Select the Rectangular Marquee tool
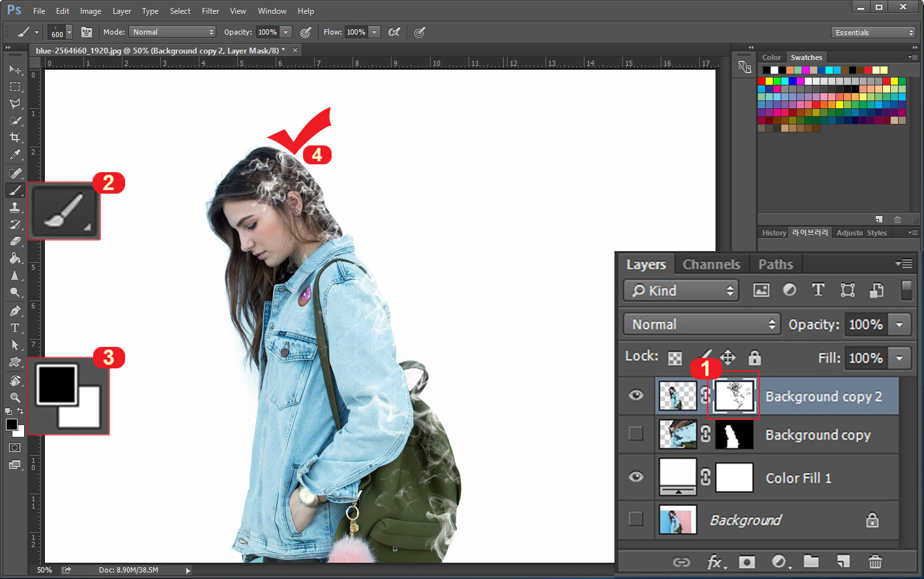Image resolution: width=924 pixels, height=579 pixels. tap(15, 86)
